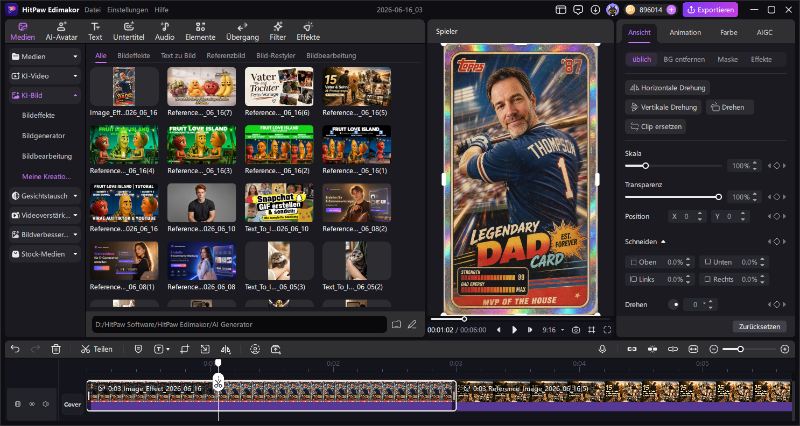
Task: Add Transparenz keyframe diamond
Action: 777,197
